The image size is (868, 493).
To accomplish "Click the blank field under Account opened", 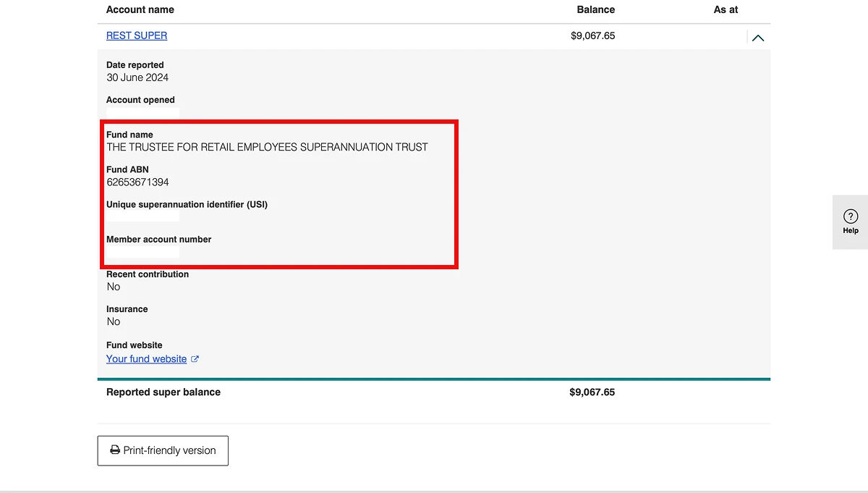I will pos(142,112).
